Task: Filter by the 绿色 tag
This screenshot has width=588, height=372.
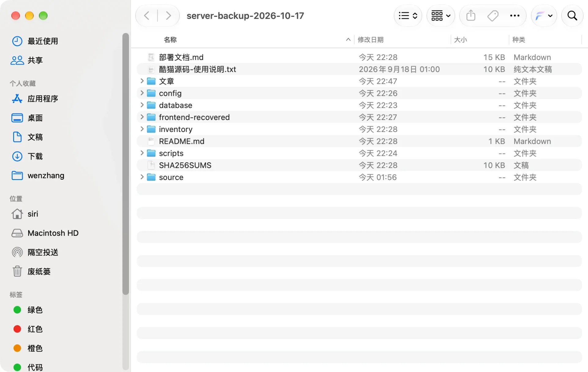Action: pos(28,310)
